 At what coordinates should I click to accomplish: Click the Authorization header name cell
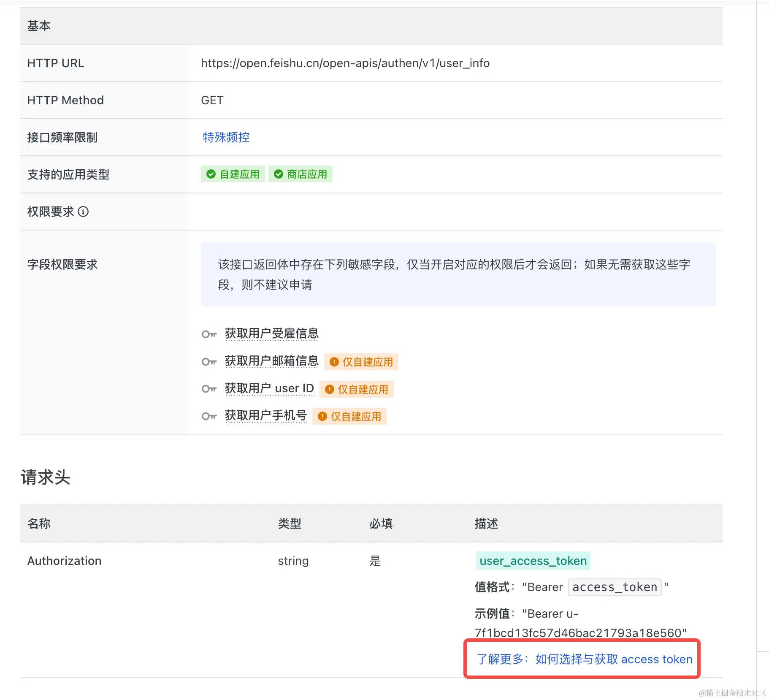click(65, 561)
